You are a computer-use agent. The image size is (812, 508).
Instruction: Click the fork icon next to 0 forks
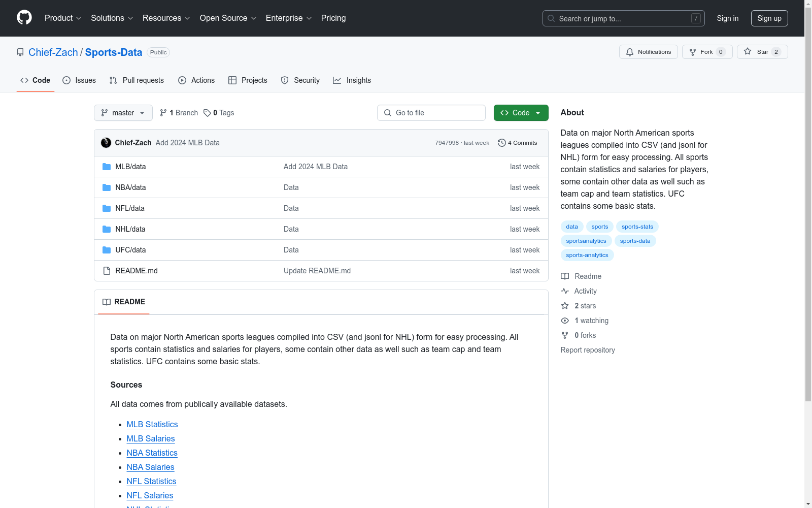point(565,335)
